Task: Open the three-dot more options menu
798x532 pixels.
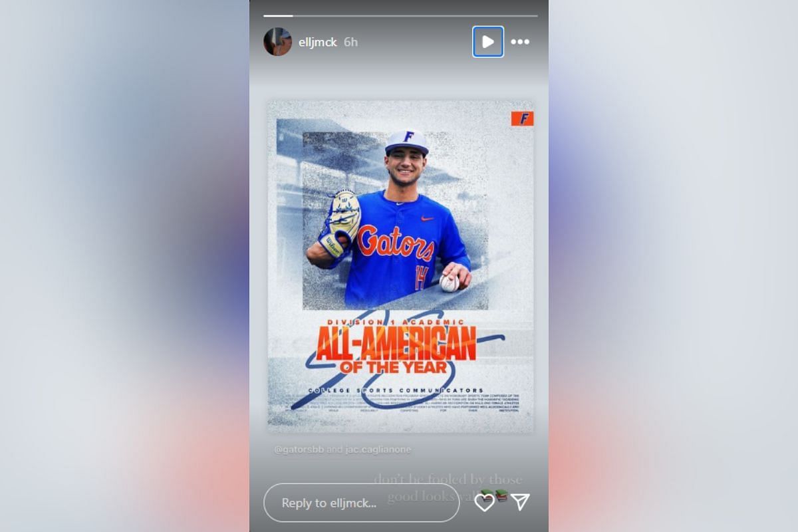Action: [x=520, y=42]
